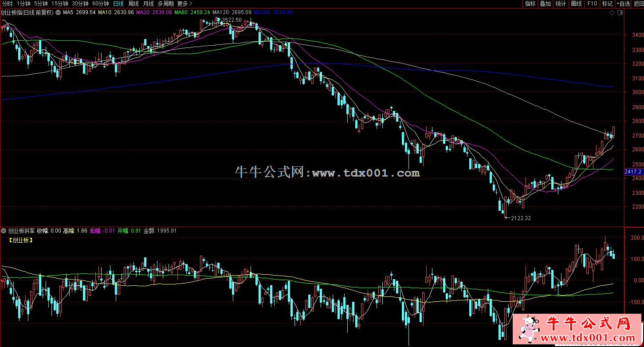The image size is (644, 347).
Task: Click the MA120: 2695.09 label
Action: point(232,12)
